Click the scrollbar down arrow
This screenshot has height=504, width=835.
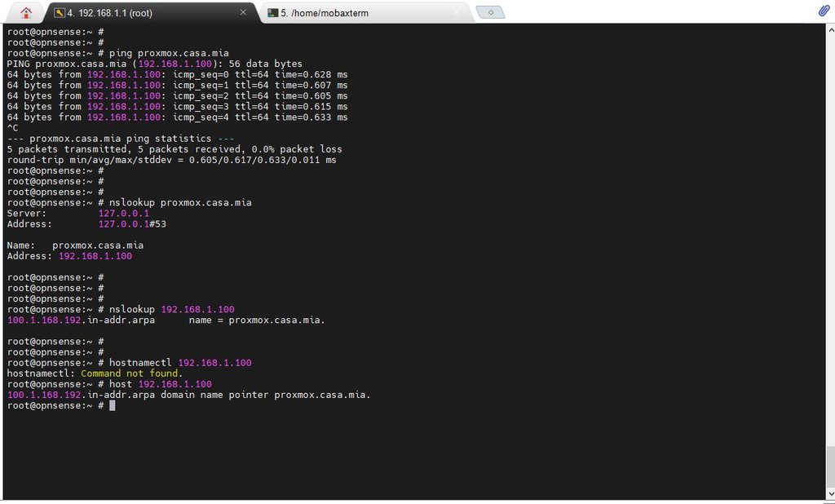[830, 494]
